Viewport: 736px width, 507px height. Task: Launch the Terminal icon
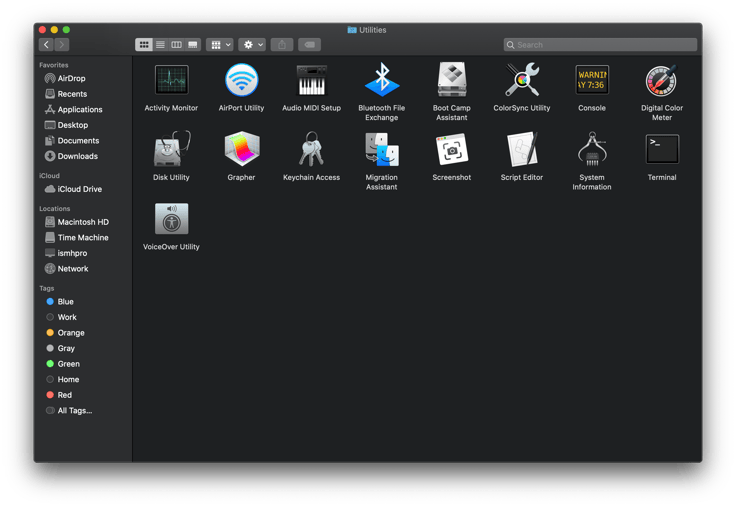tap(662, 149)
